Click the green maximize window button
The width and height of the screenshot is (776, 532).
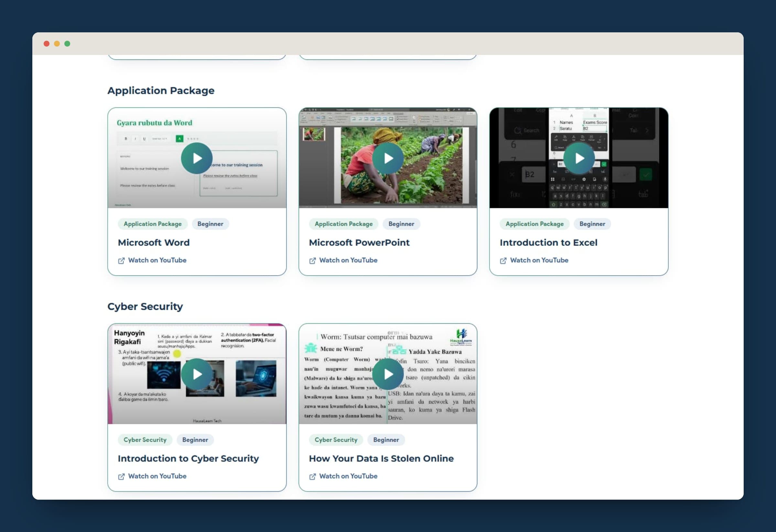point(68,44)
